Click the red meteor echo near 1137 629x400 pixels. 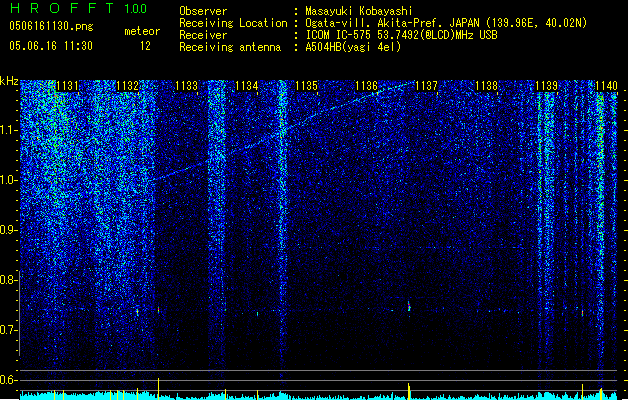click(409, 307)
